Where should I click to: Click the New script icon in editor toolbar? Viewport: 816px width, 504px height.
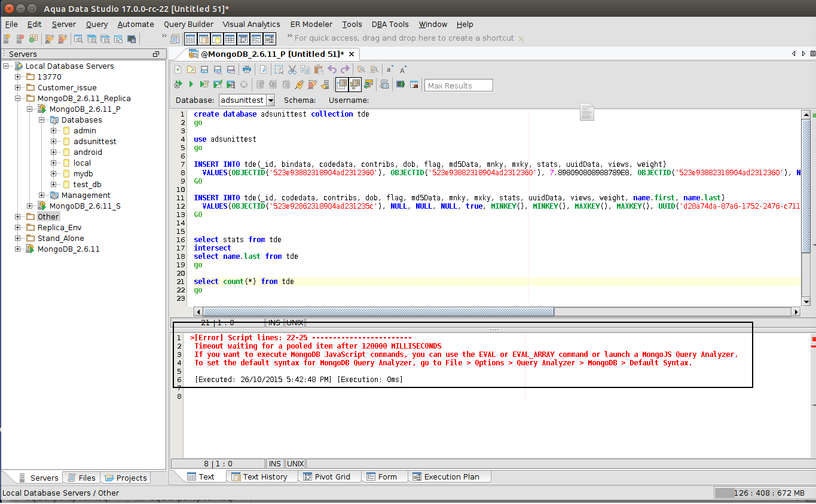coord(178,69)
